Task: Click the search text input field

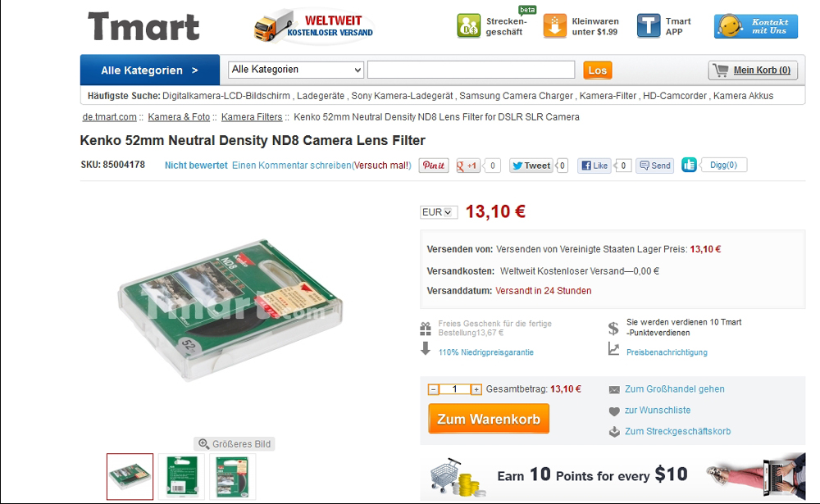Action: pos(471,70)
